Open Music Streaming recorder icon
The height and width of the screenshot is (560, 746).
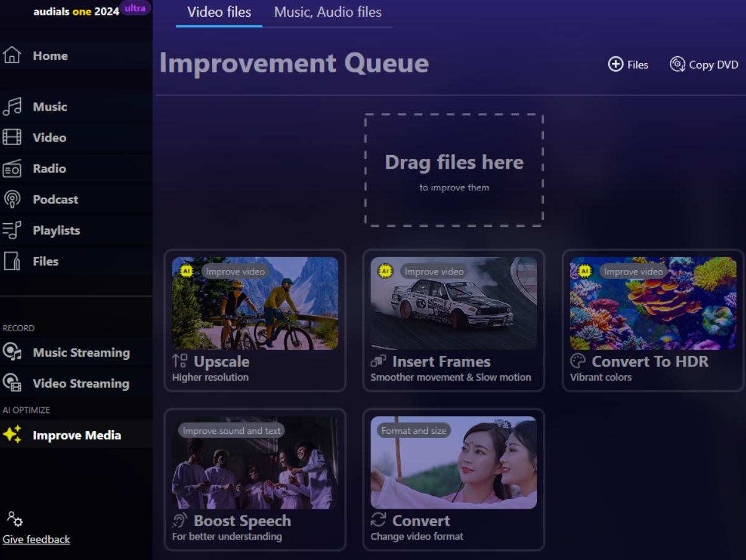[x=12, y=352]
